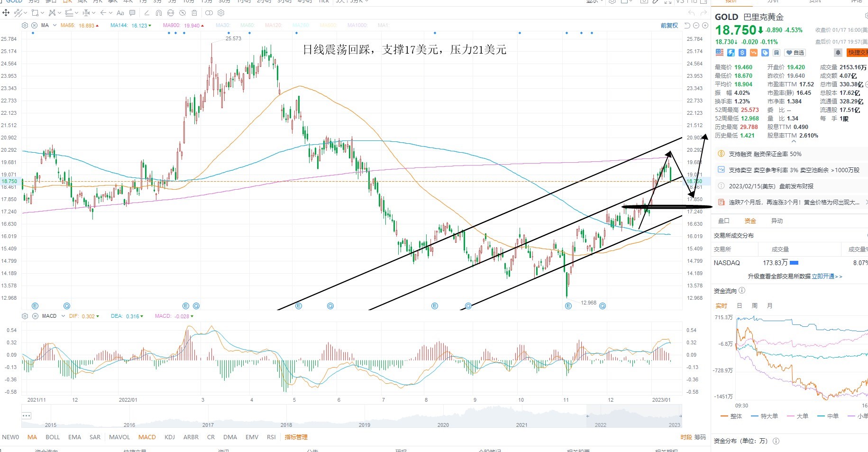Click the blue dollar sign icon
868x452 pixels.
pyautogui.click(x=742, y=53)
